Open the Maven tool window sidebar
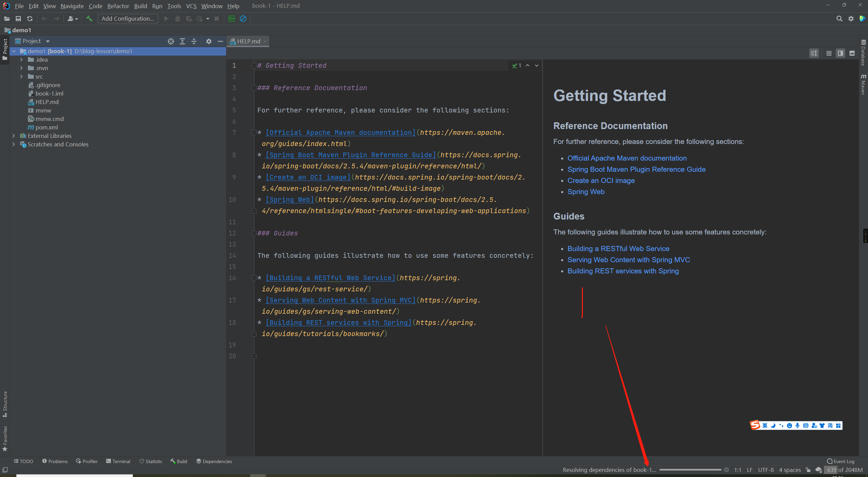Screen dimensions: 868x477 863,85
